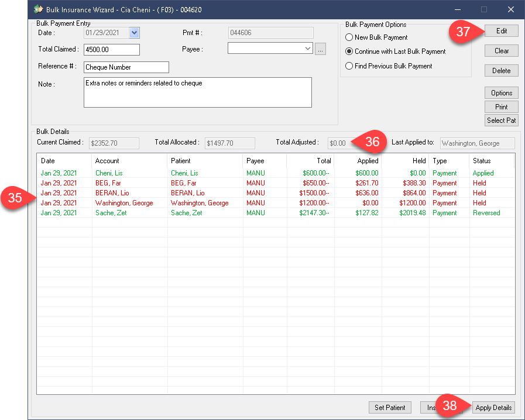Screen dimensions: 525x420
Task: Select the New Bulk Payment radio button
Action: 349,37
